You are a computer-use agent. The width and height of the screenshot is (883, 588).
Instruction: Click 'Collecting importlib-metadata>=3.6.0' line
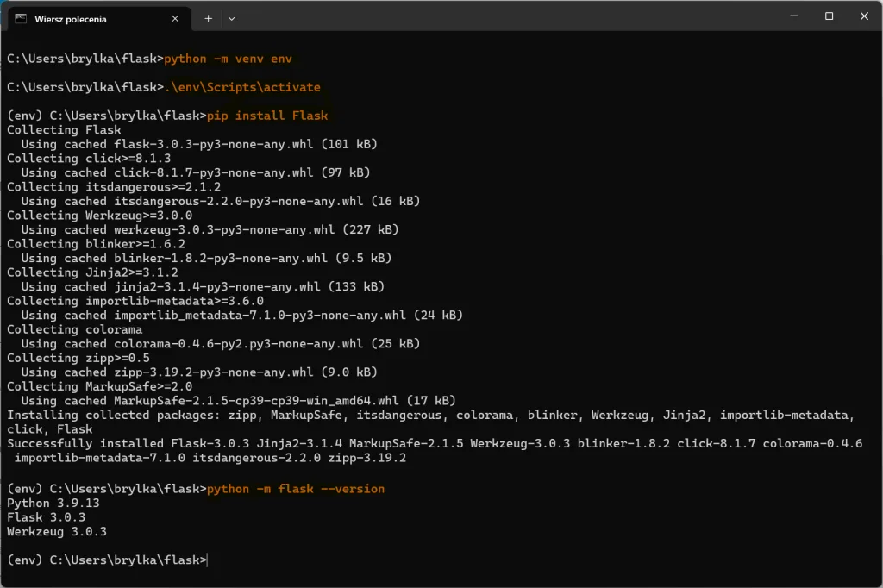click(135, 301)
